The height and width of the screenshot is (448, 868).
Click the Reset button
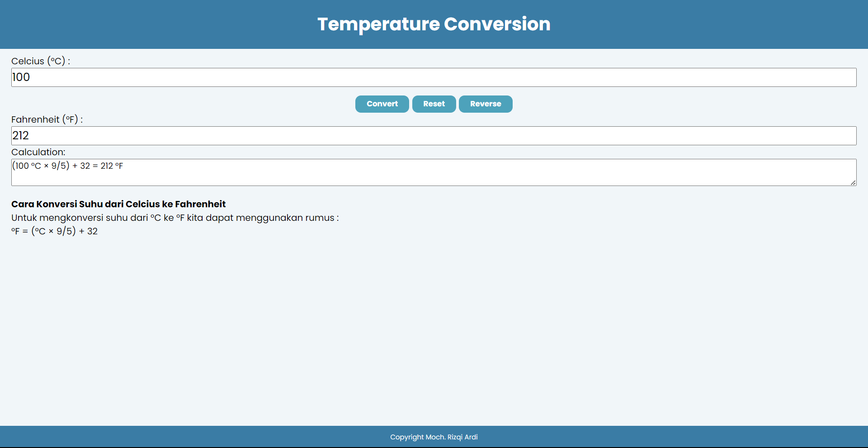point(434,104)
